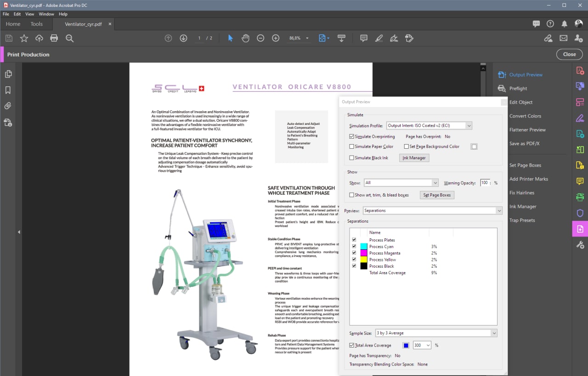Open page thumbnails panel

[x=8, y=74]
